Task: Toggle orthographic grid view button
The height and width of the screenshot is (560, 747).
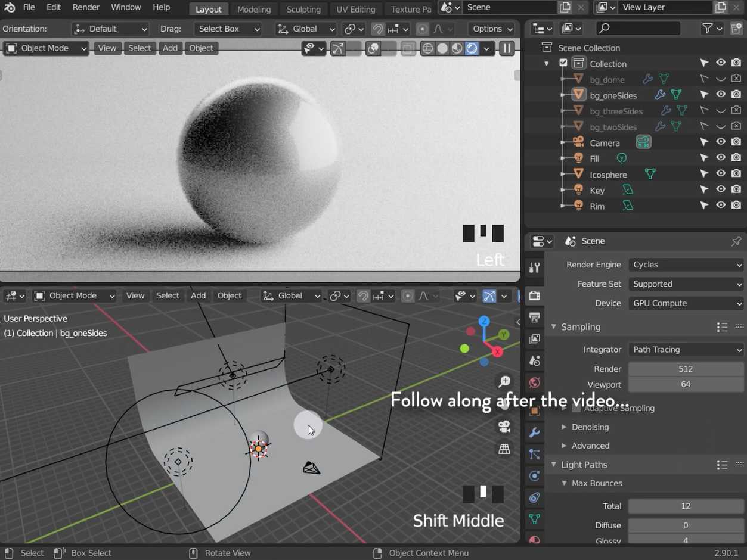Action: click(504, 449)
